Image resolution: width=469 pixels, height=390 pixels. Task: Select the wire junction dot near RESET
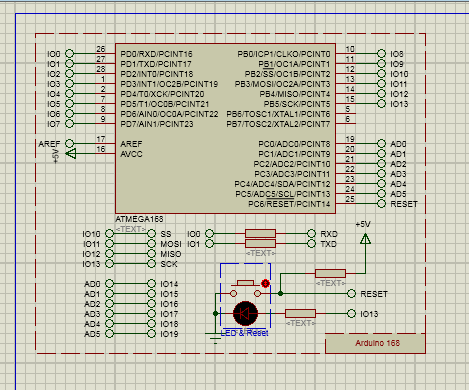pos(281,293)
